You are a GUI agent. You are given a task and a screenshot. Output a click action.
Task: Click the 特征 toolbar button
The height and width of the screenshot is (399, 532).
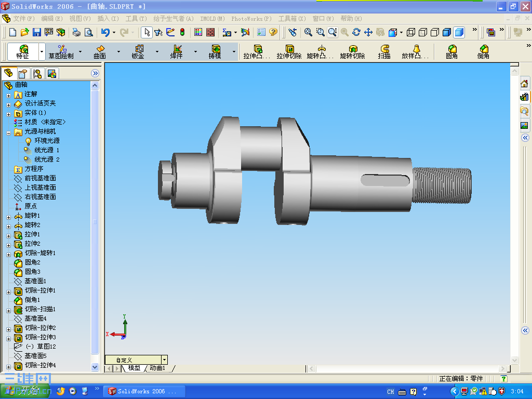(x=23, y=51)
